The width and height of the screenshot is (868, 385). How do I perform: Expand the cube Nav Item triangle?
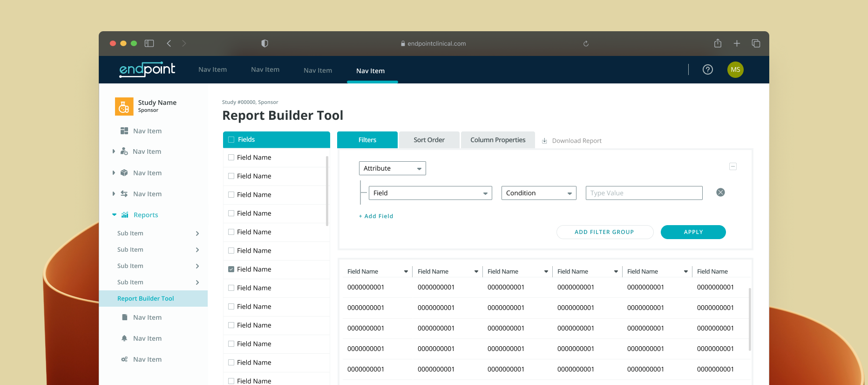(x=114, y=173)
